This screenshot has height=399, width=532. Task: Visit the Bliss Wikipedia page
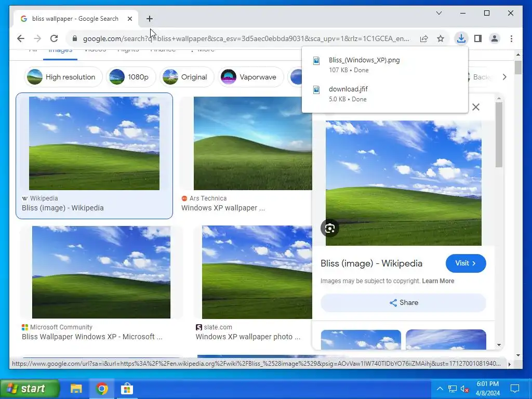click(465, 263)
